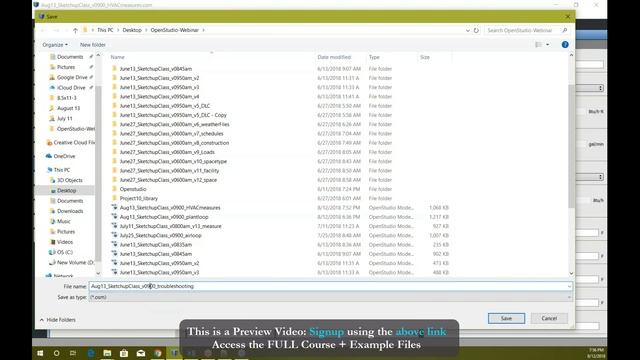
Task: Select OneDrive in sidebar
Action: [x=64, y=156]
